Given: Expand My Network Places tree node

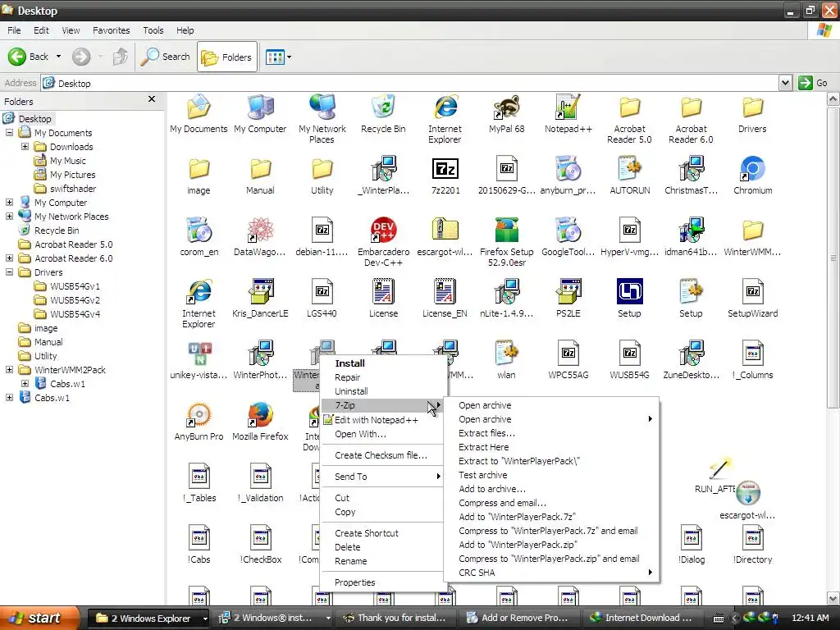Looking at the screenshot, I should click(10, 216).
